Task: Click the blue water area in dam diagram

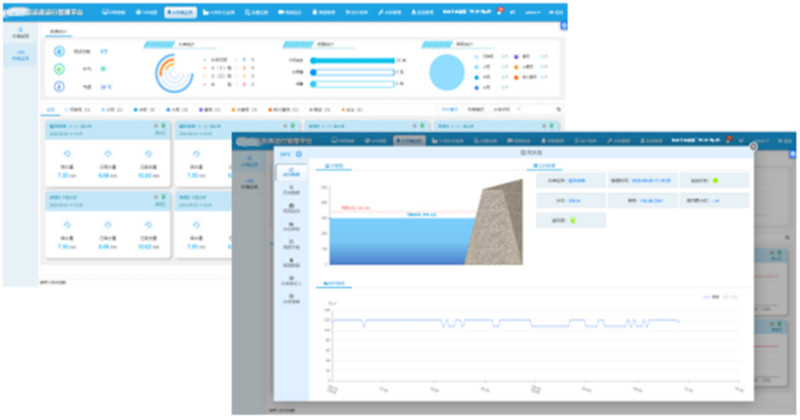Action: [400, 240]
